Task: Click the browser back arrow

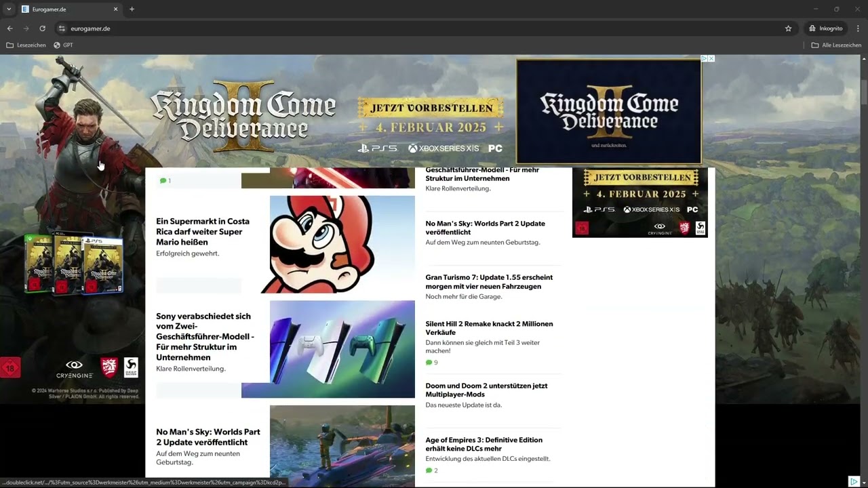Action: [9, 28]
